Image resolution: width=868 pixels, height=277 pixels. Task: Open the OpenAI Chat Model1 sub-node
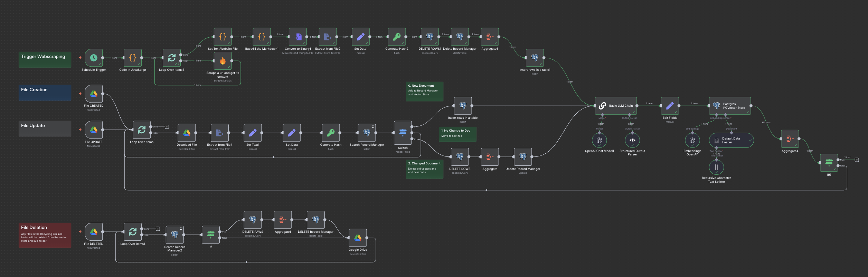pos(599,140)
